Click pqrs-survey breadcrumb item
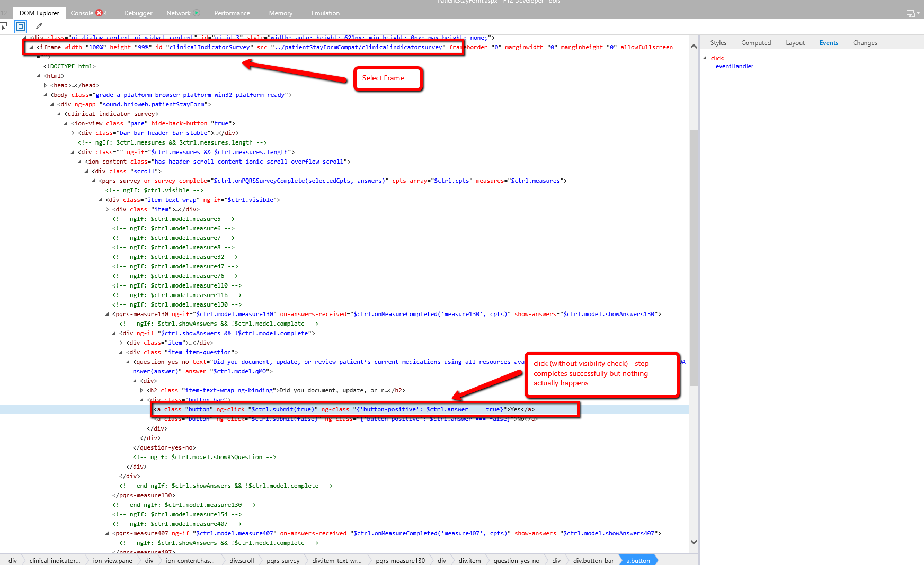Screen dimensions: 924x565 [283, 560]
